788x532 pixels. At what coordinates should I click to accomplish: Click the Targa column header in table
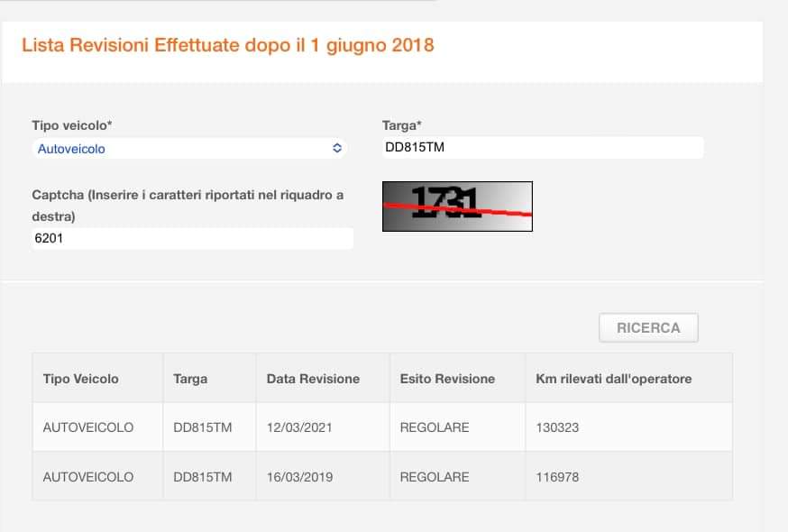coord(190,379)
